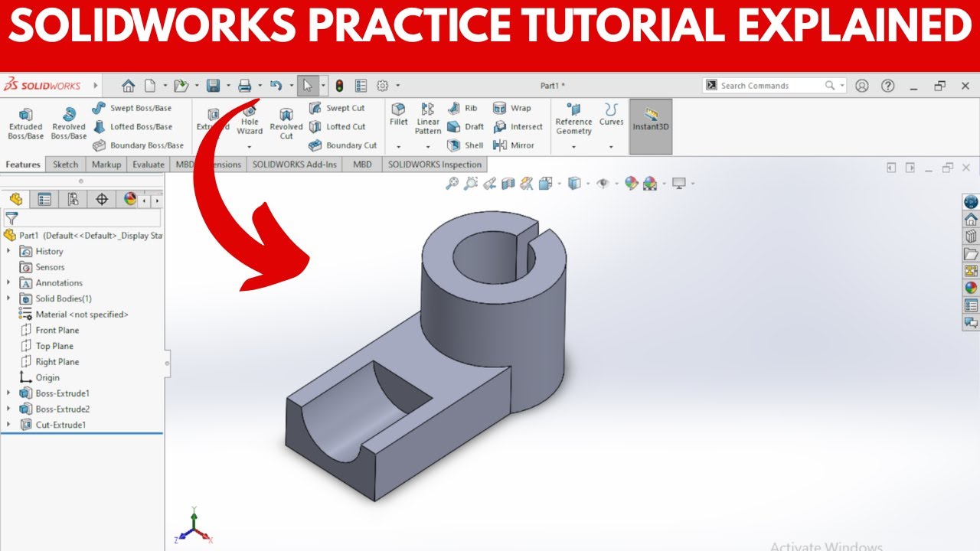Toggle the Hide/Show Items eye icon
The width and height of the screenshot is (980, 551).
603,183
